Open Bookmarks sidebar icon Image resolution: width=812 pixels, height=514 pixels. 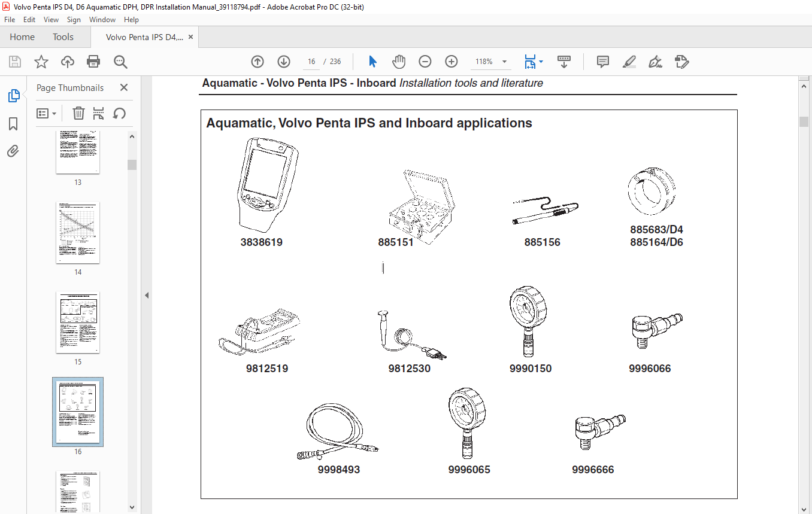[x=13, y=124]
